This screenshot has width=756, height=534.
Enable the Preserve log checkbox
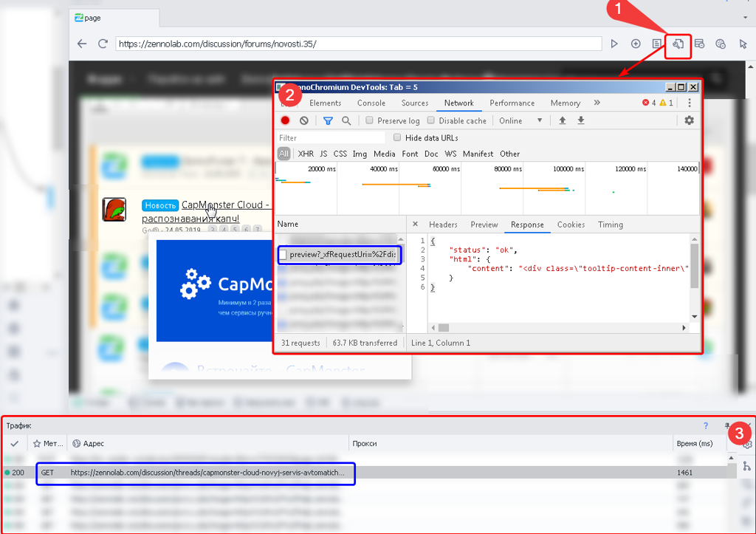pos(370,120)
